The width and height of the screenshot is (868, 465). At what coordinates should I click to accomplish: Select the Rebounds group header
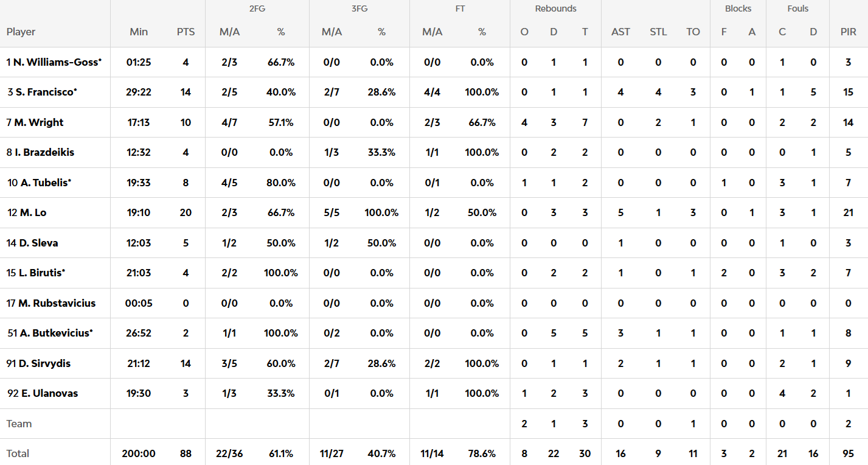coord(555,9)
